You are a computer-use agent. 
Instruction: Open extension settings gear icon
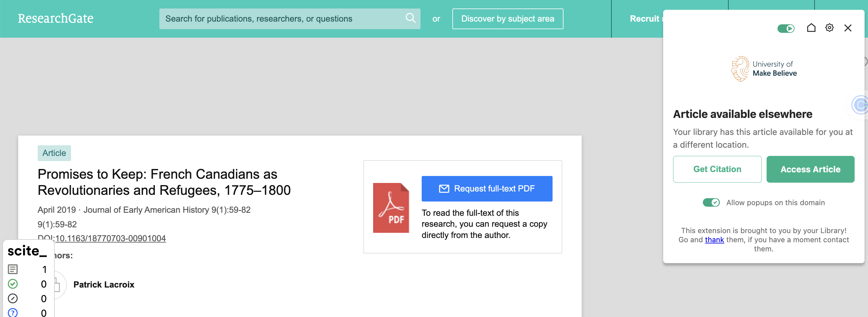pos(829,28)
